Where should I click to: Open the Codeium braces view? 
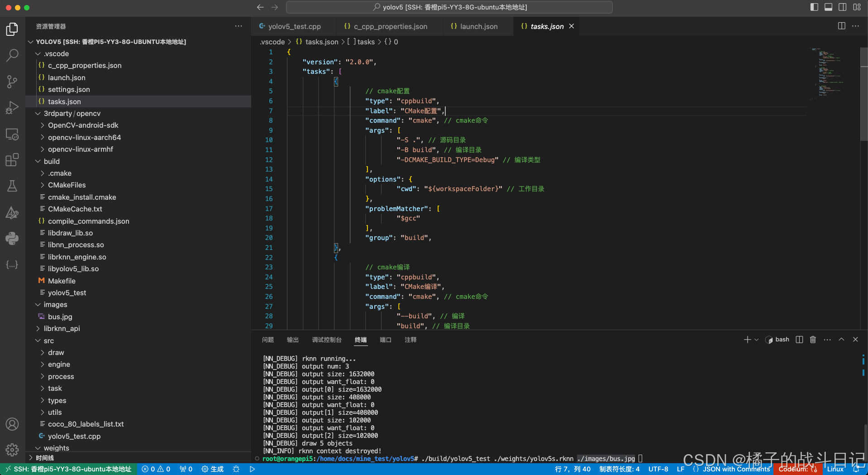(x=12, y=264)
